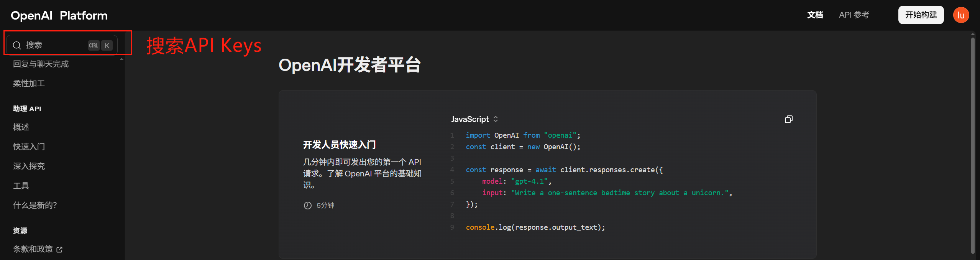This screenshot has height=260, width=980.
Task: Click the external link icon beside 条款和政策
Action: pos(59,250)
